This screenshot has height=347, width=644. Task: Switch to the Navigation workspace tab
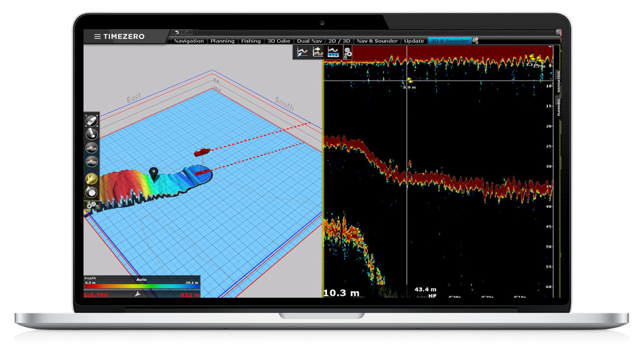(x=189, y=41)
